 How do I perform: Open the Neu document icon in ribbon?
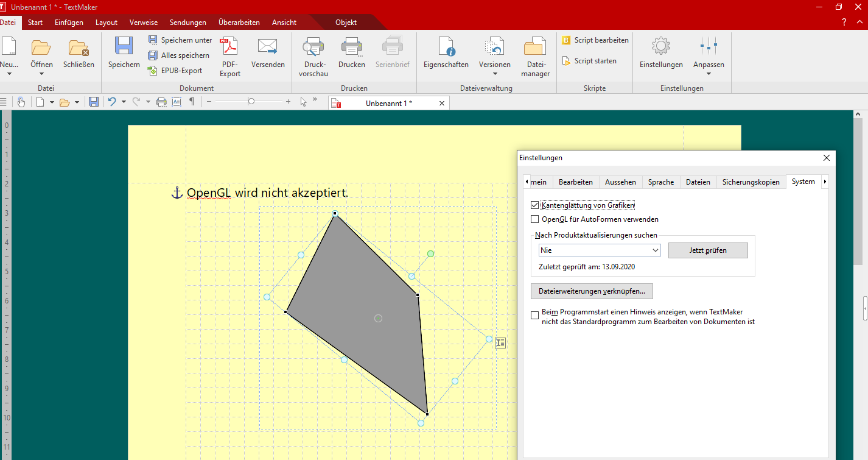pyautogui.click(x=9, y=47)
